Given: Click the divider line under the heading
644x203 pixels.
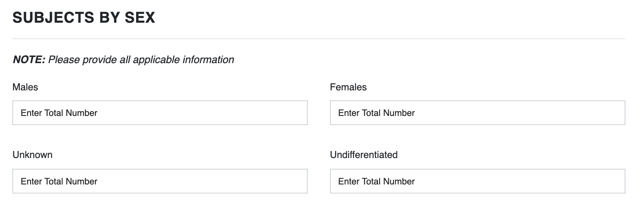Looking at the screenshot, I should 318,39.
